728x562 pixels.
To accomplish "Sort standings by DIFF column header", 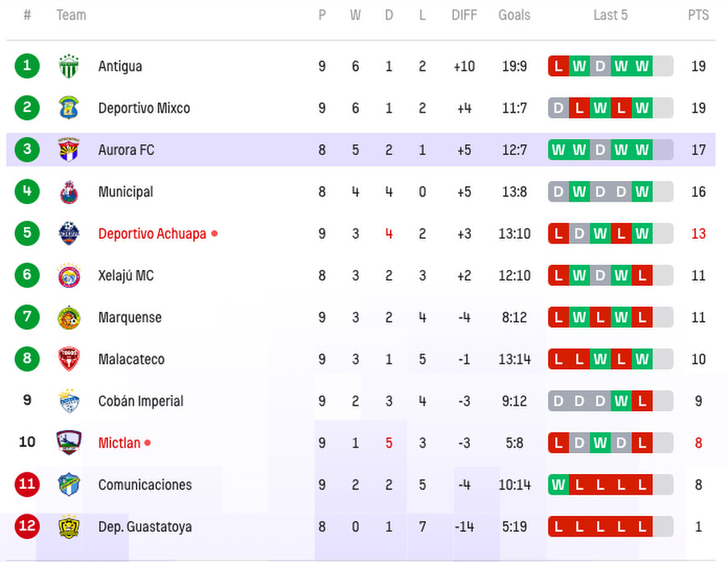I will (x=464, y=15).
